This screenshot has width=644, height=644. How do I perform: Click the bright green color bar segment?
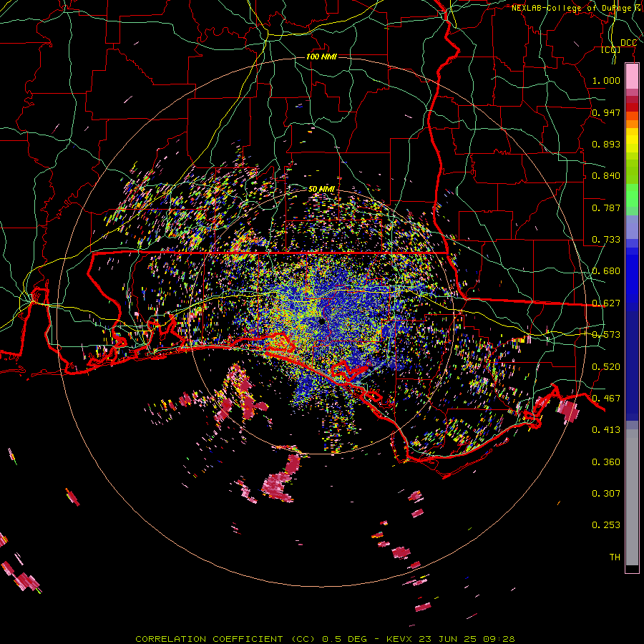coord(632,195)
